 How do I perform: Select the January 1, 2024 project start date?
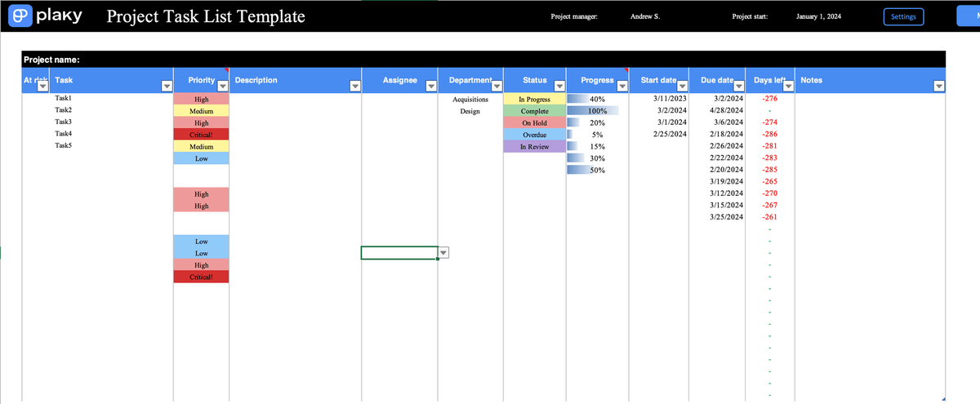[818, 16]
